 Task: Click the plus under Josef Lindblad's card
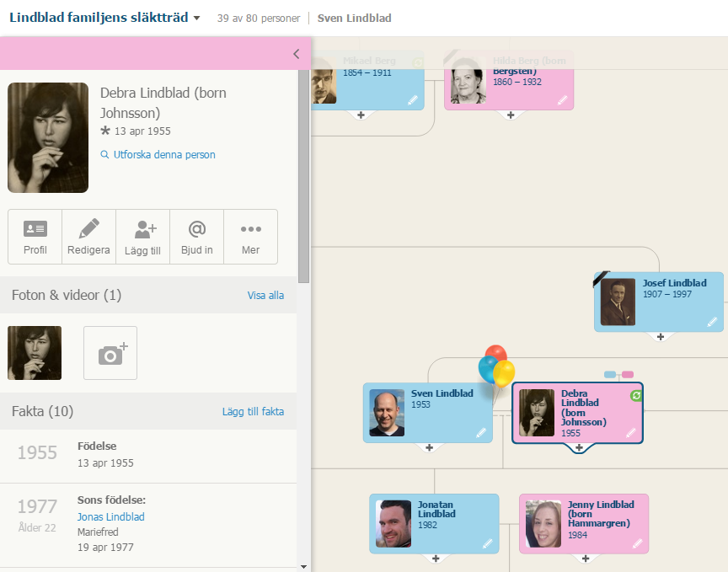661,337
